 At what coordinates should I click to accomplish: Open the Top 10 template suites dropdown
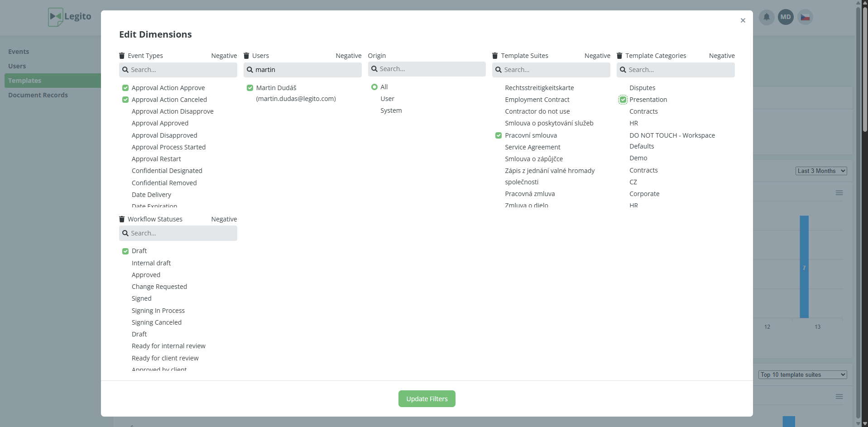coord(802,374)
